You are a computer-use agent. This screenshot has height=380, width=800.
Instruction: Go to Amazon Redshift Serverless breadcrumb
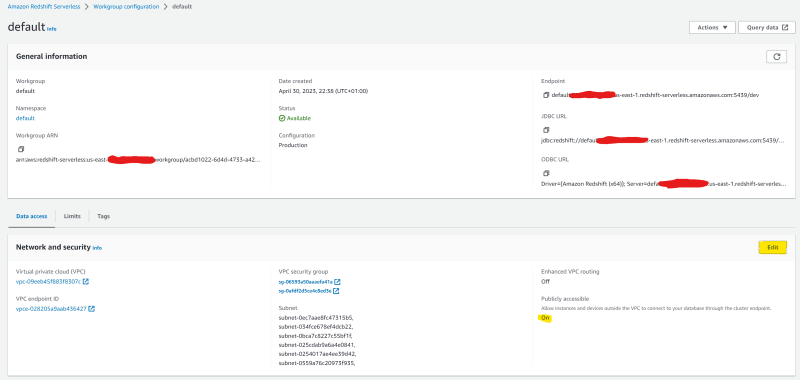(x=44, y=7)
